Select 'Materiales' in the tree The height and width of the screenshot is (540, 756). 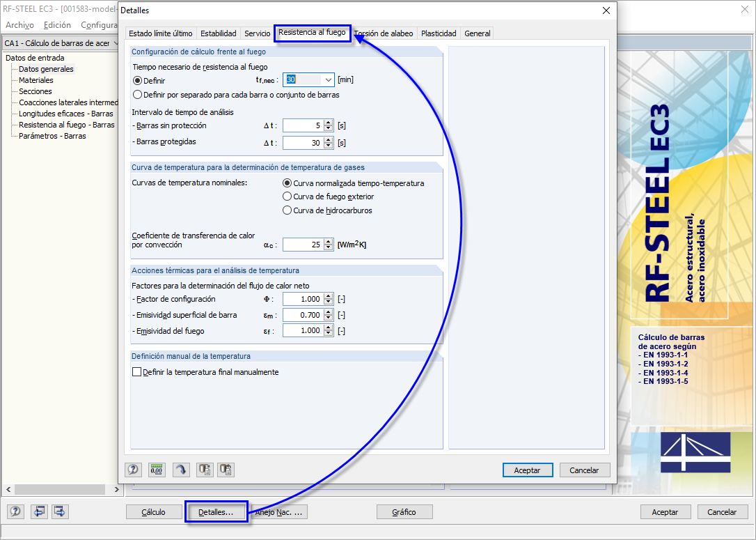click(36, 80)
